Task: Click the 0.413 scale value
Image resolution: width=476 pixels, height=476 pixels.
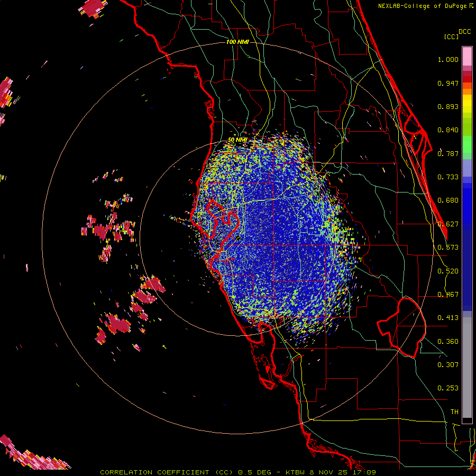Action: point(448,317)
